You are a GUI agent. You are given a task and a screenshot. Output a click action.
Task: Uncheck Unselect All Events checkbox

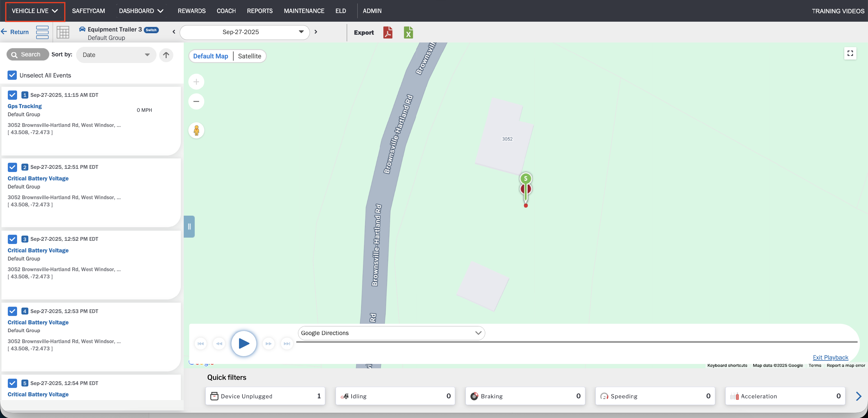(12, 75)
